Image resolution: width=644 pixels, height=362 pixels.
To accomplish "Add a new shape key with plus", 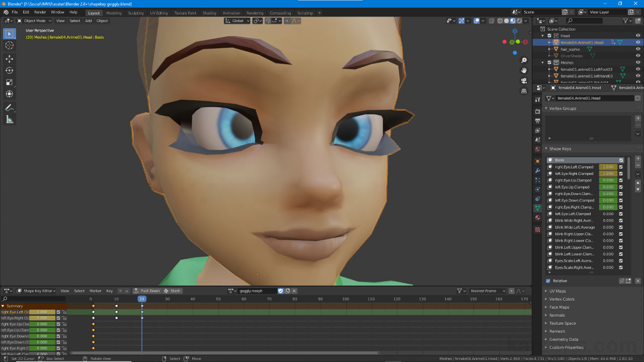I will (x=638, y=158).
